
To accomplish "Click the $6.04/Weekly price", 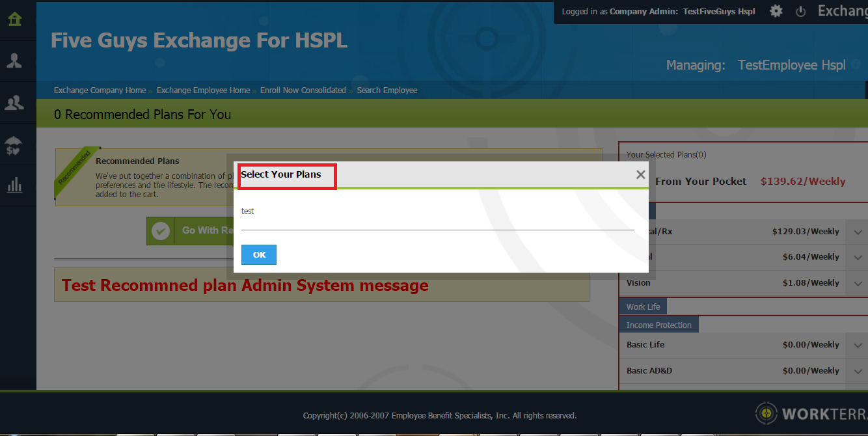I will tap(811, 257).
